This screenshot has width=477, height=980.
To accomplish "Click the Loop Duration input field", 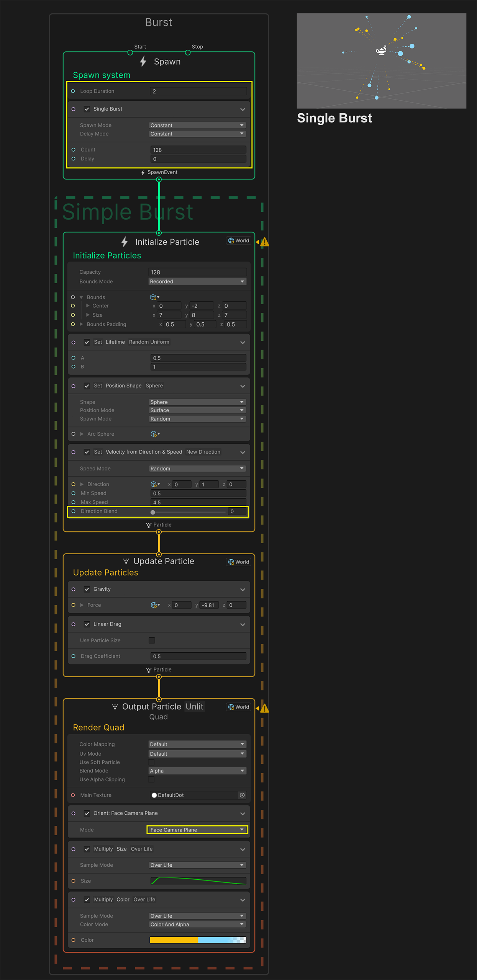I will click(x=198, y=91).
